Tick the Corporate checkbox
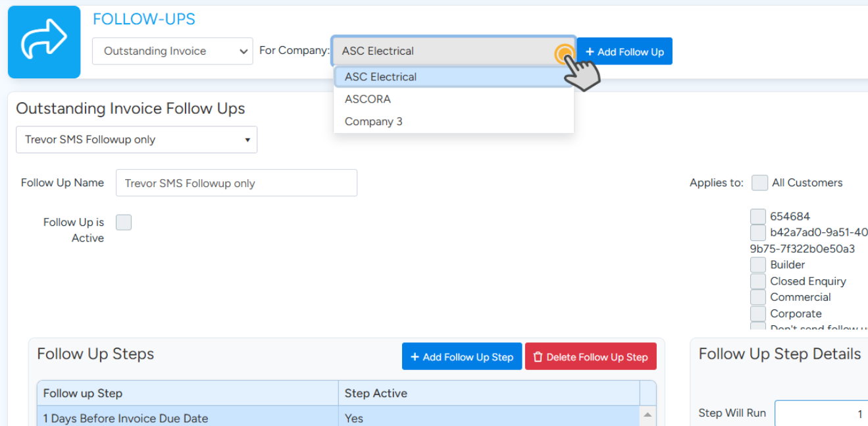This screenshot has width=868, height=426. [758, 313]
